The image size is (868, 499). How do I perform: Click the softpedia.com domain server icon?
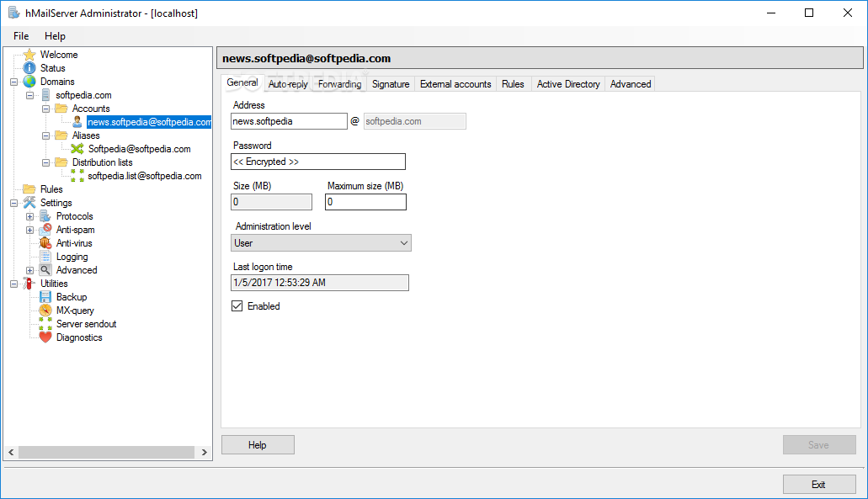click(46, 95)
